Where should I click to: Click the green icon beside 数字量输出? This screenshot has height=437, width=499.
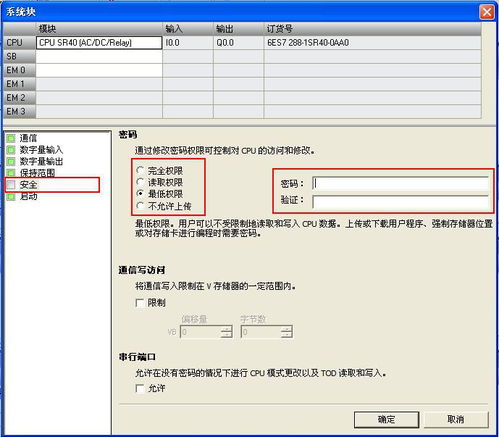[11, 161]
